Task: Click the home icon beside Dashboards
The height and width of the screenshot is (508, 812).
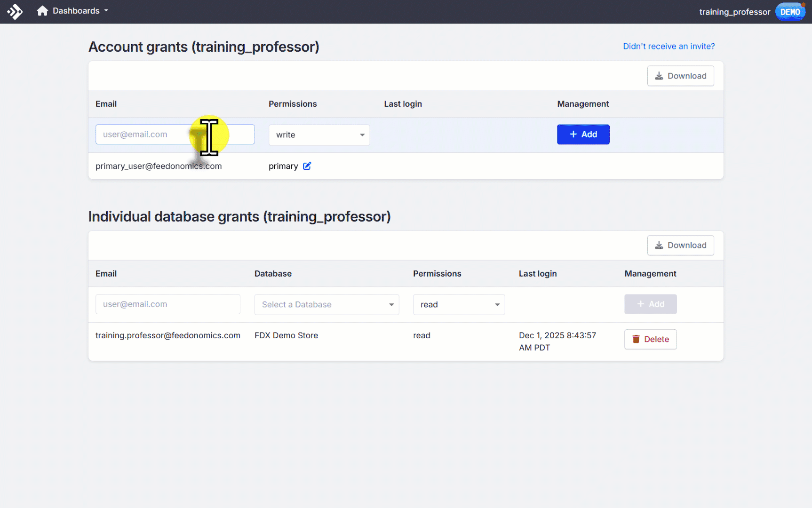Action: coord(42,11)
